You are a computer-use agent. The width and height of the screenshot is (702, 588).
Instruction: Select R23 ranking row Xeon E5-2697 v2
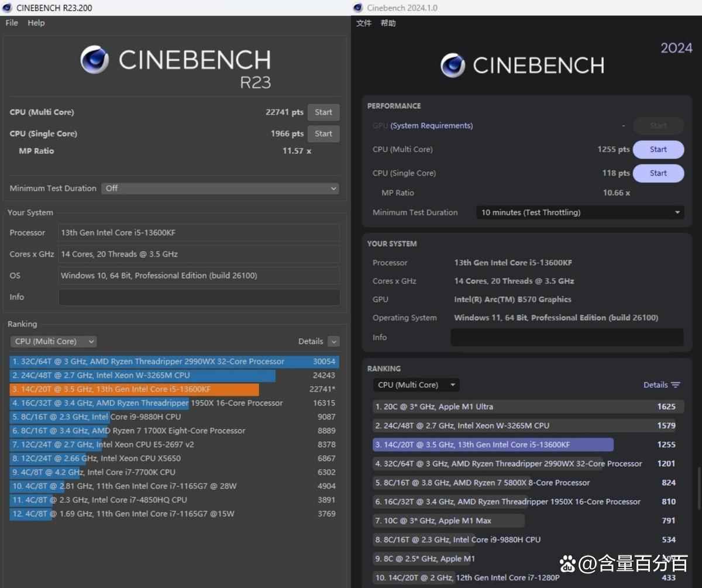(174, 445)
